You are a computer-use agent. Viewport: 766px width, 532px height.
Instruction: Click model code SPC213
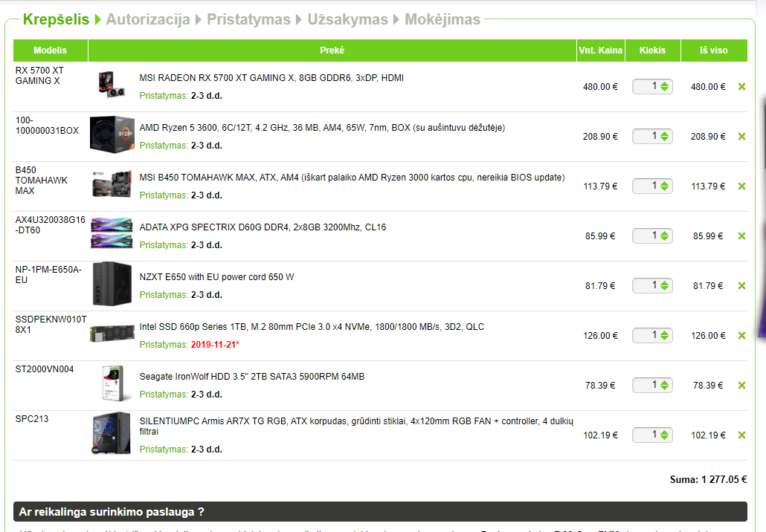pyautogui.click(x=32, y=419)
